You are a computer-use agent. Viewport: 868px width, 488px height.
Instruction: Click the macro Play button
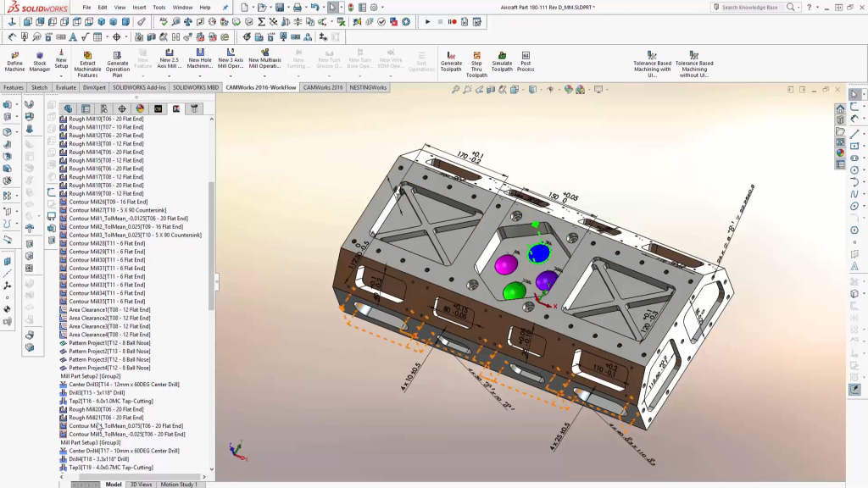click(427, 22)
